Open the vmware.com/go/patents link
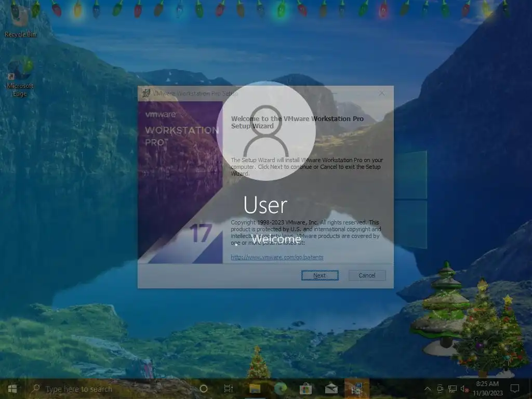532x399 pixels. click(277, 257)
